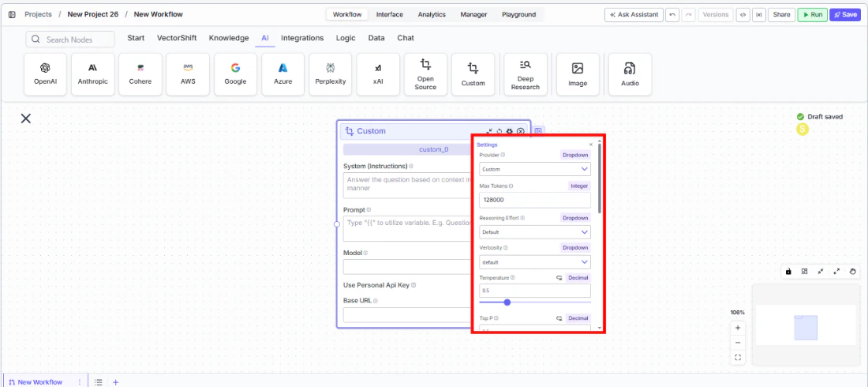The width and height of the screenshot is (868, 387).
Task: Toggle the sidebar panel icon
Action: click(x=12, y=14)
